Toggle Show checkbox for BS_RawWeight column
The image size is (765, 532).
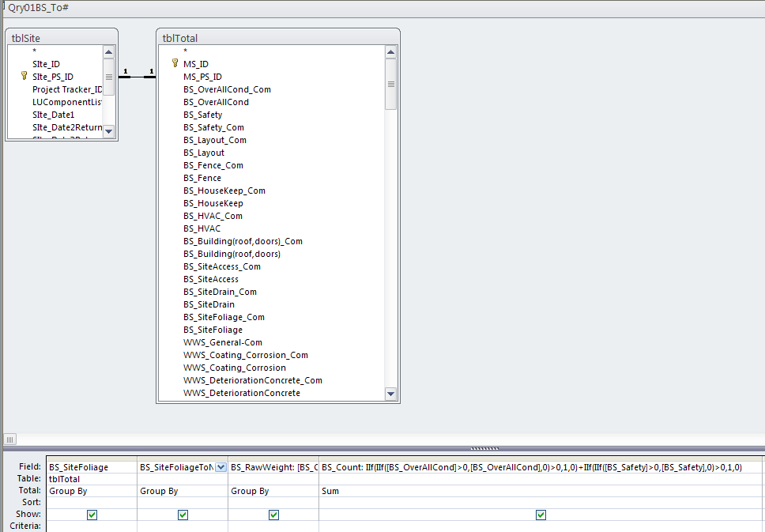click(273, 515)
